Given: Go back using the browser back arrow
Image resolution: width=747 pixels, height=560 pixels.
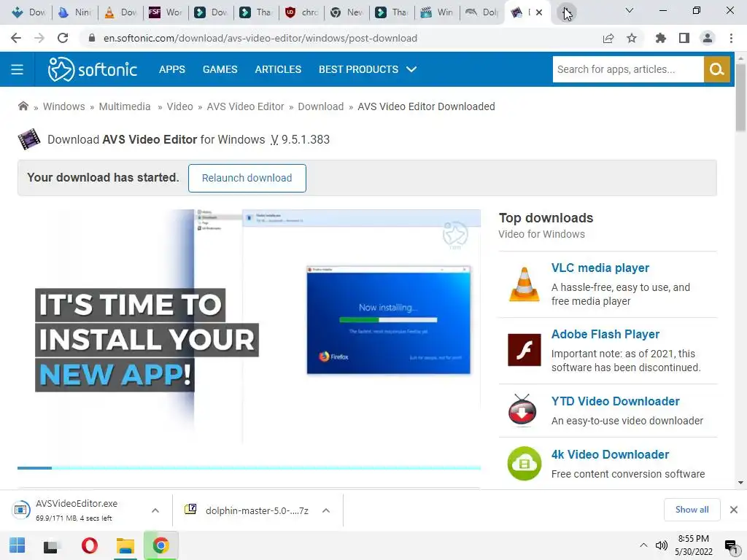Looking at the screenshot, I should pos(16,38).
